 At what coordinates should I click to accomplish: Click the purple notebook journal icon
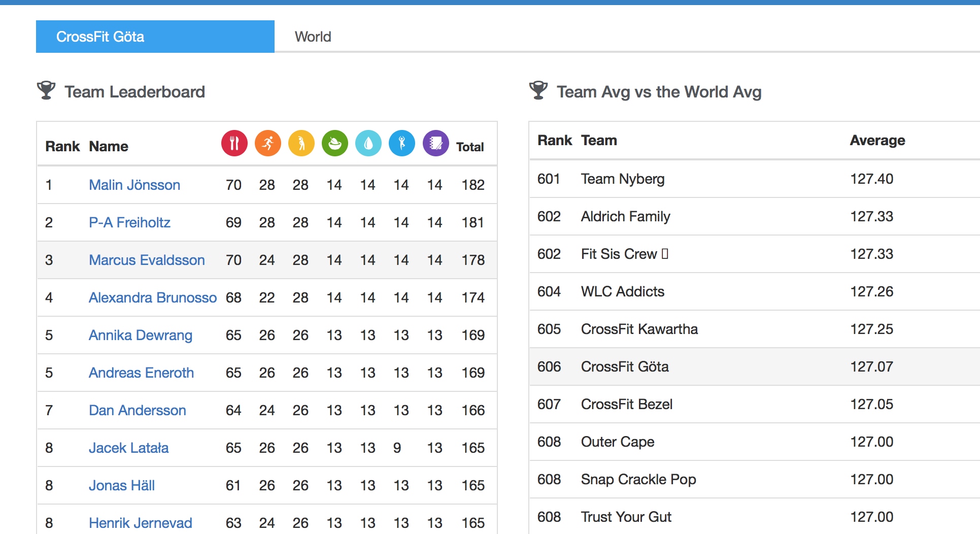point(435,144)
